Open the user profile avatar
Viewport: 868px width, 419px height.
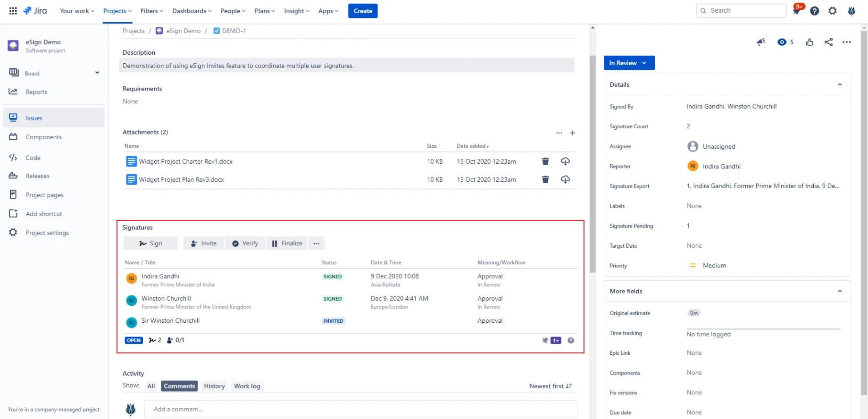(851, 11)
